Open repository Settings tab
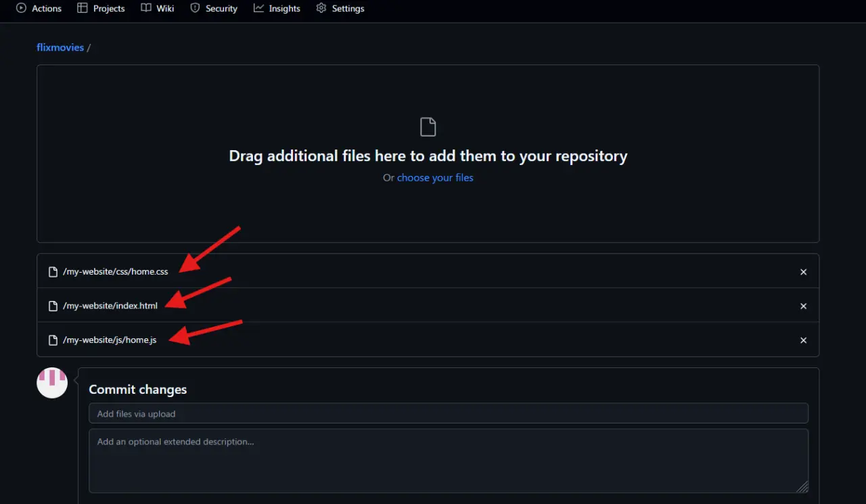 [340, 9]
